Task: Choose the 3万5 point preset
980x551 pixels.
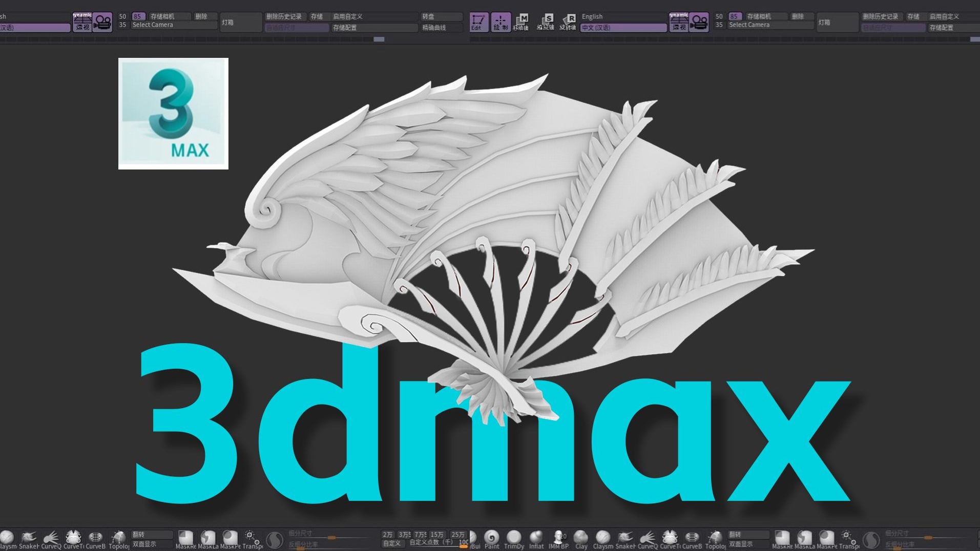Action: coord(405,535)
